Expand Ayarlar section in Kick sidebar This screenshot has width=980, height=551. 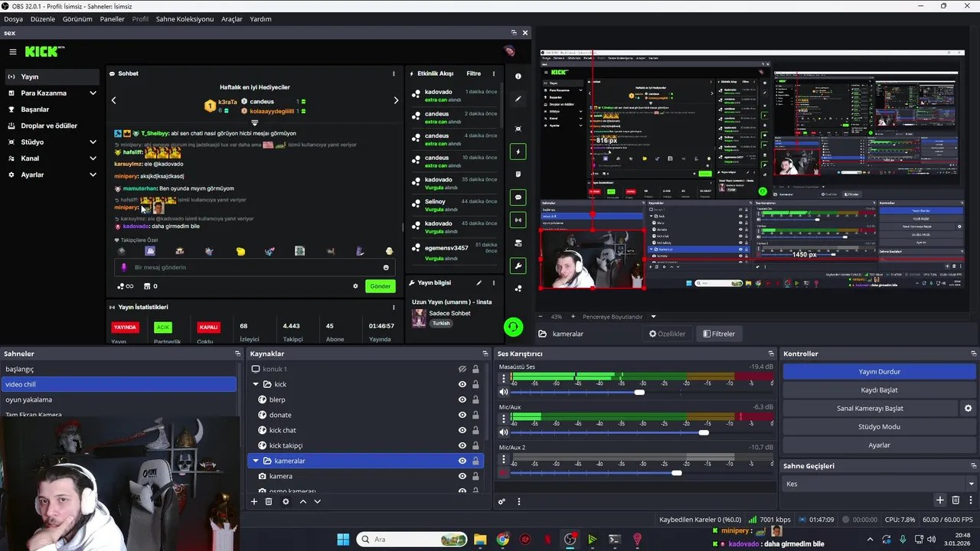coord(93,174)
